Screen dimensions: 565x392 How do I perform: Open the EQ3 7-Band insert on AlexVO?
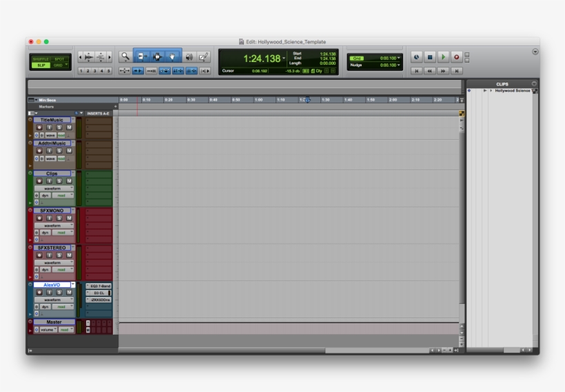click(x=99, y=286)
